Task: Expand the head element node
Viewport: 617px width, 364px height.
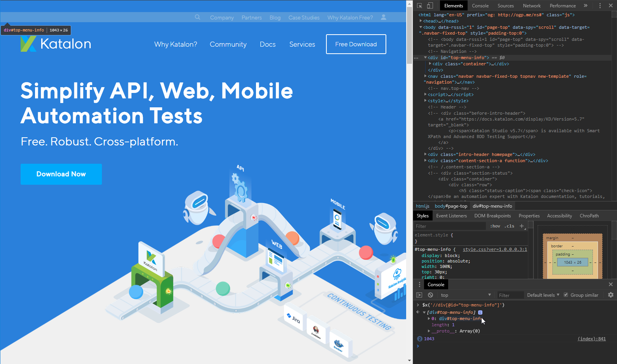Action: pyautogui.click(x=421, y=21)
